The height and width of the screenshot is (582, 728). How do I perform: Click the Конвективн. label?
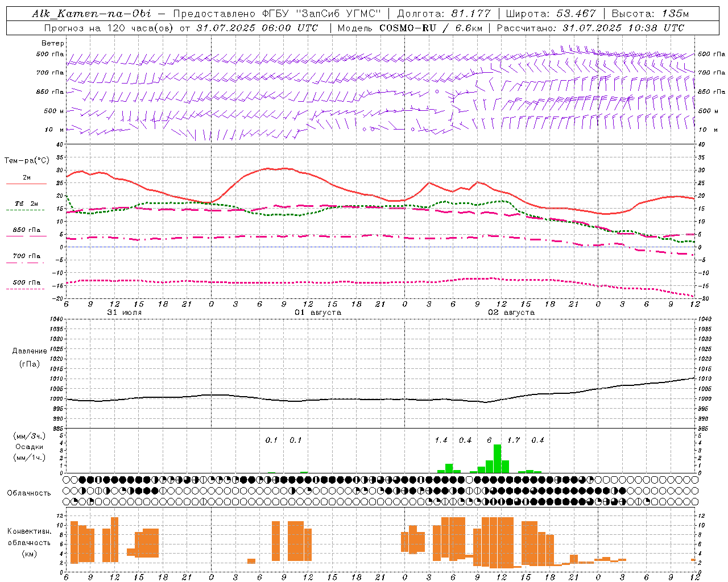(30, 531)
